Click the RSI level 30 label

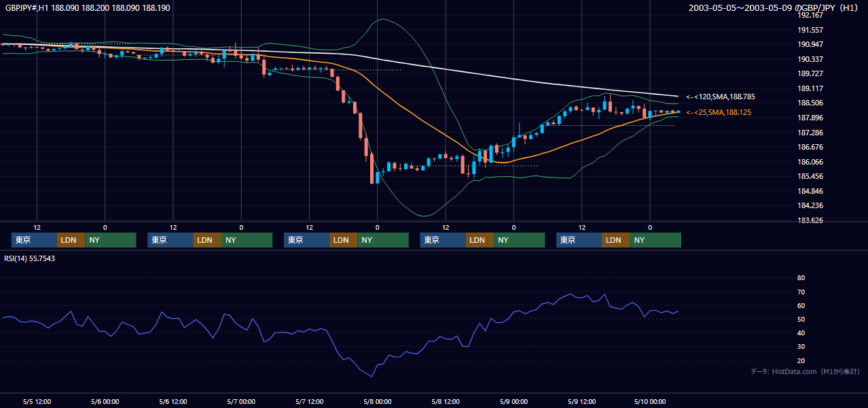click(x=801, y=347)
